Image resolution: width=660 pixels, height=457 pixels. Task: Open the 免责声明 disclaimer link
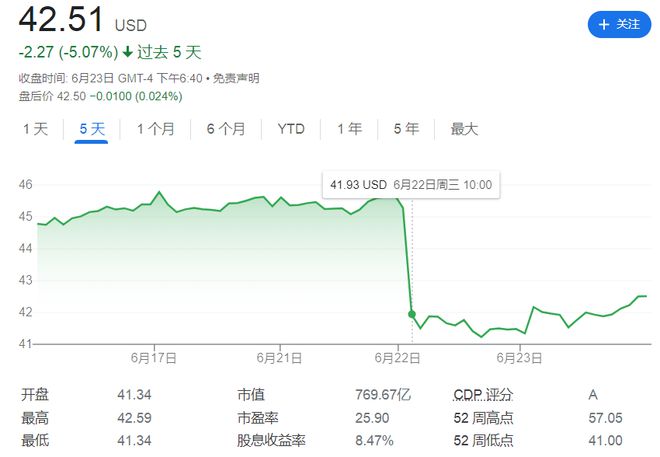point(236,78)
